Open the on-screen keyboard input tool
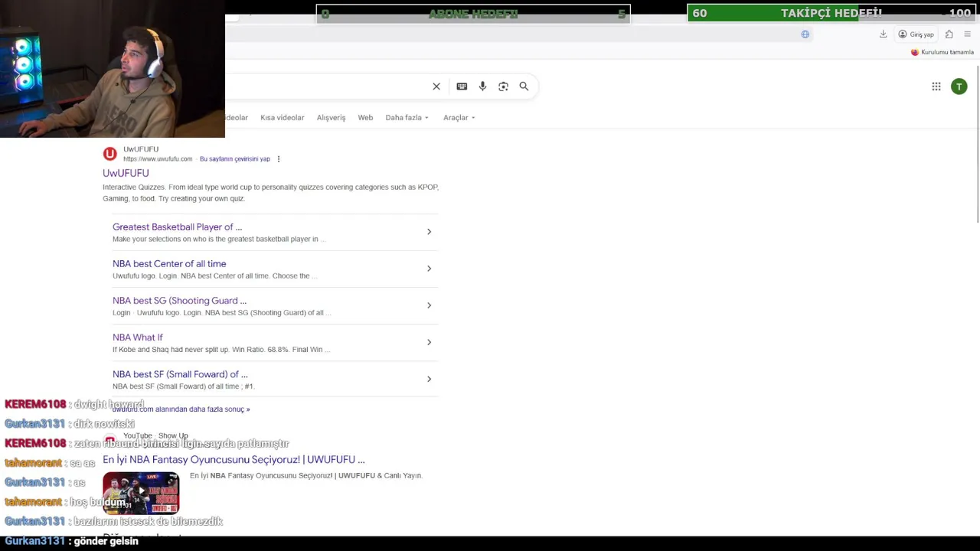The image size is (980, 551). tap(462, 86)
